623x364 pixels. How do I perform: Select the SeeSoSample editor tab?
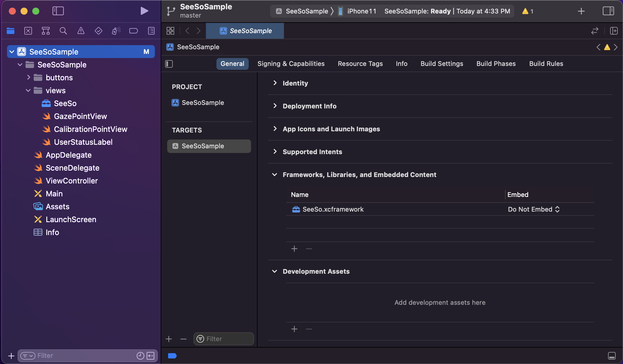(245, 31)
